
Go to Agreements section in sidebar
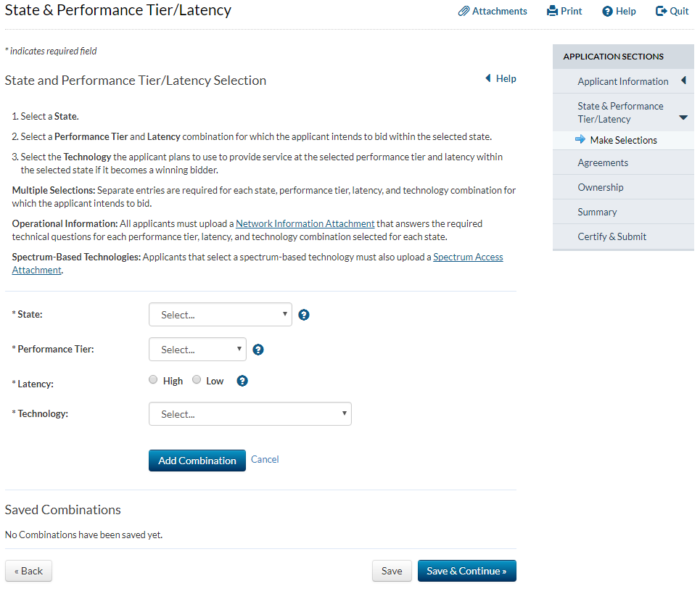(603, 162)
